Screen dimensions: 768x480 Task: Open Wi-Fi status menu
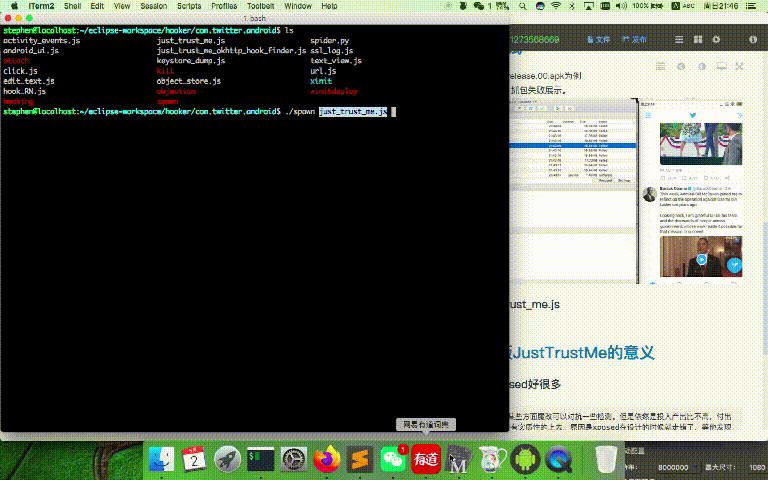tap(556, 6)
